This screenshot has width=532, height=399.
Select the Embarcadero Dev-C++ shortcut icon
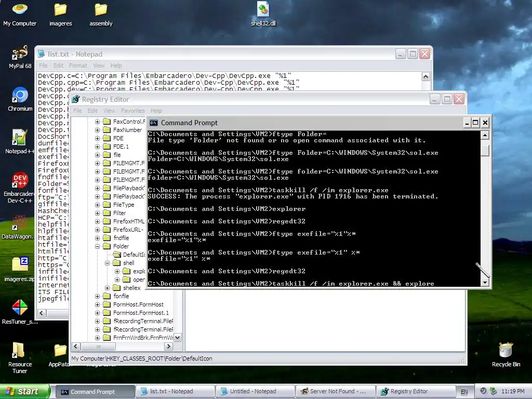(x=20, y=188)
